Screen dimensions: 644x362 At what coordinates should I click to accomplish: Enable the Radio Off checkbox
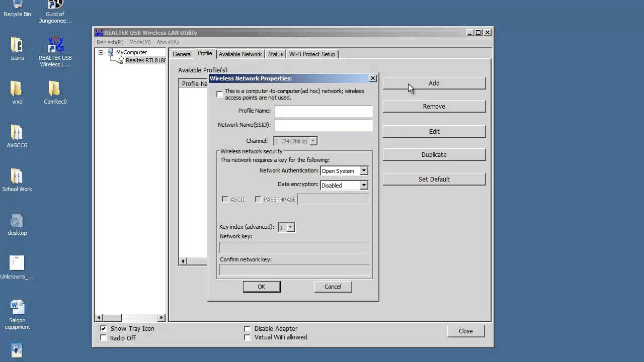coord(103,338)
